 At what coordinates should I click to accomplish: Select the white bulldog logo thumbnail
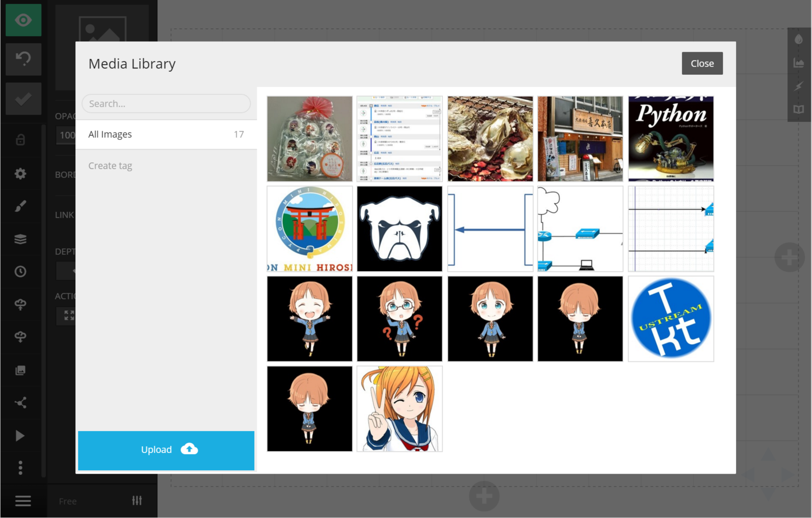(x=400, y=228)
